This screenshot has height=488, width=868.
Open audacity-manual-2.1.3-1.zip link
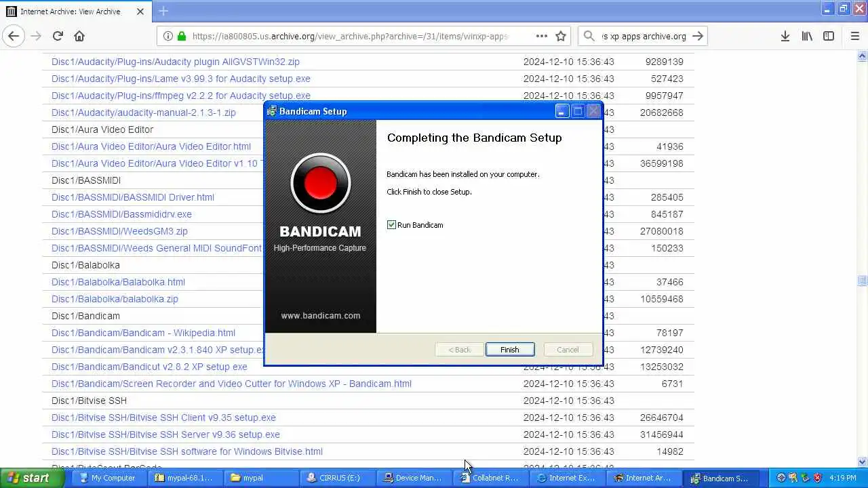[x=144, y=113]
